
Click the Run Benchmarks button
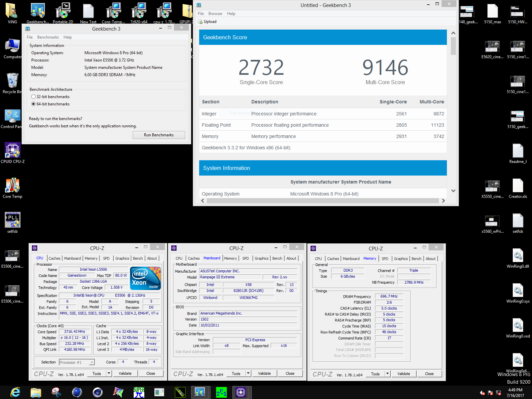point(159,135)
